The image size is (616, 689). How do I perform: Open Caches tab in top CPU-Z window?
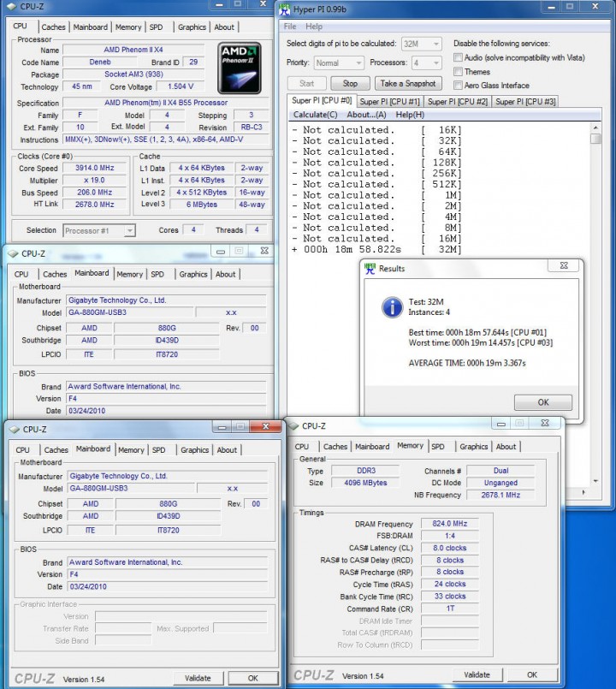[x=53, y=27]
